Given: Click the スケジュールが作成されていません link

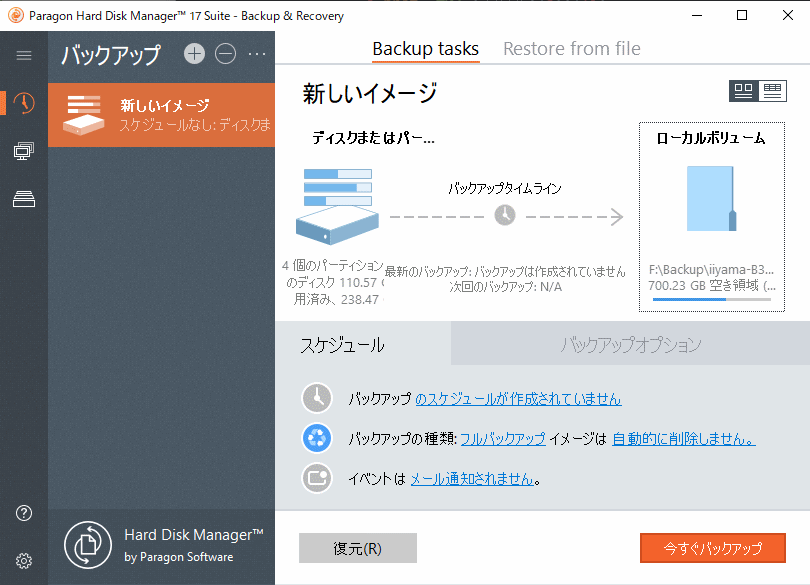Looking at the screenshot, I should [518, 399].
